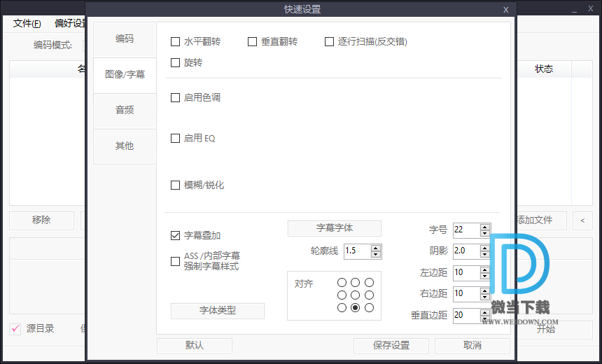602x364 pixels.
Task: Increase 字号 value with up arrow
Action: pos(484,227)
